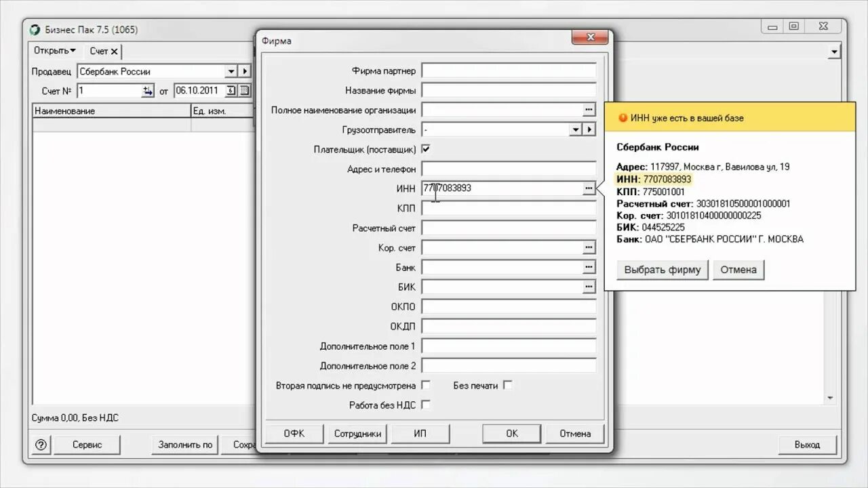Click the Расчетный счет input field
This screenshot has height=488, width=868.
click(509, 228)
